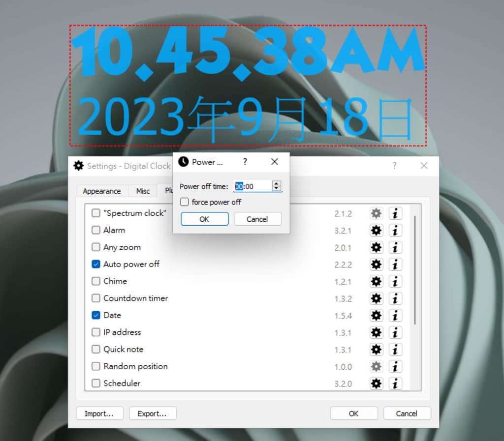Viewport: 504px width, 441px height.
Task: Click the plugin list vertical scrollbar
Action: click(415, 270)
